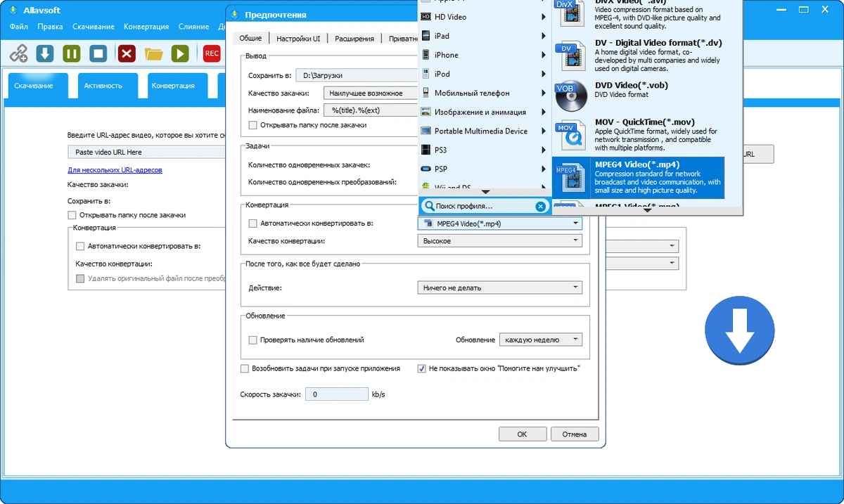Click the iPod device icon
The width and height of the screenshot is (844, 504).
[x=426, y=74]
